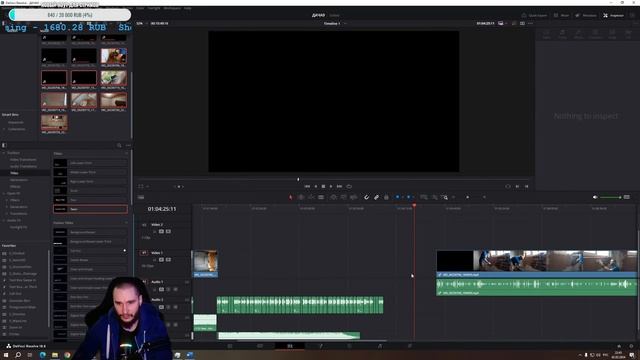640x360 pixels.
Task: Click the blue Marker icon in toolbar
Action: point(409,197)
